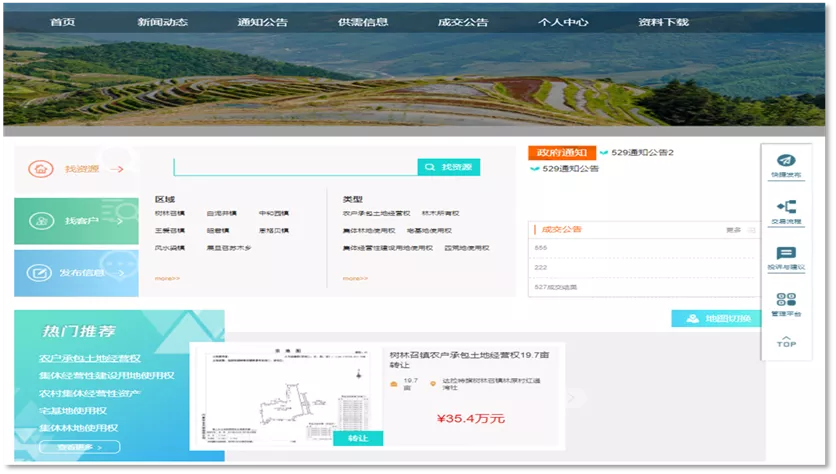Viewport: 836px width, 474px height.
Task: Filter by region 恩格贝镇
Action: 274,231
